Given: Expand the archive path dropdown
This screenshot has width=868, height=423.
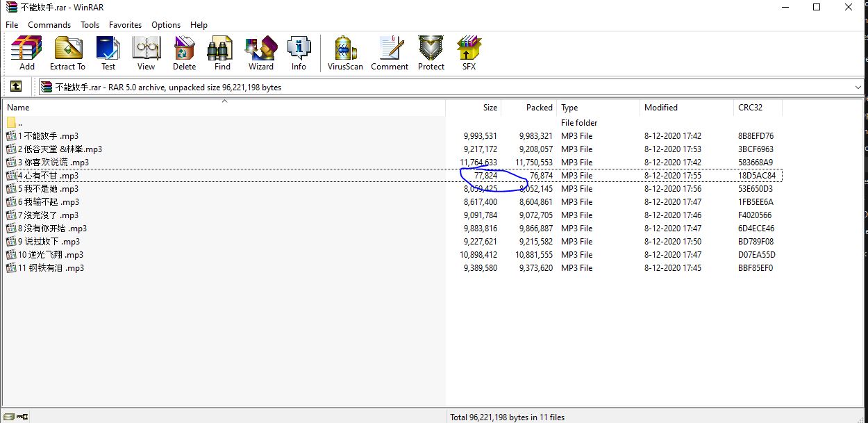Looking at the screenshot, I should tap(858, 88).
